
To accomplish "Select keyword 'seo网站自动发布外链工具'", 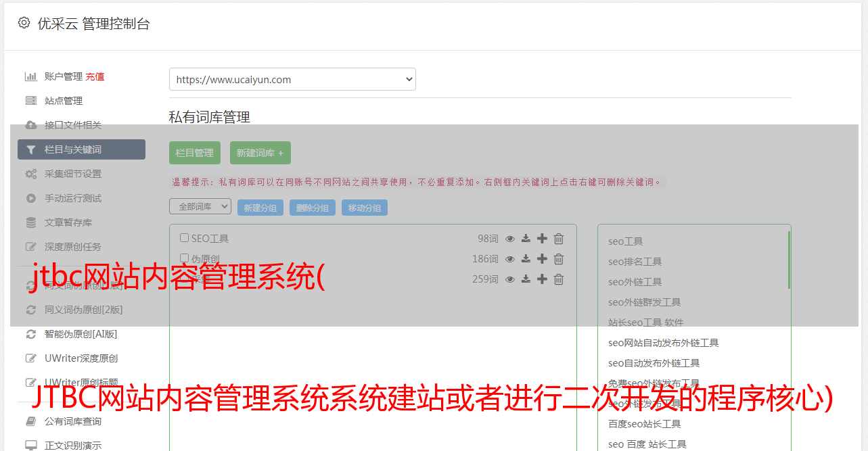I will pos(663,343).
